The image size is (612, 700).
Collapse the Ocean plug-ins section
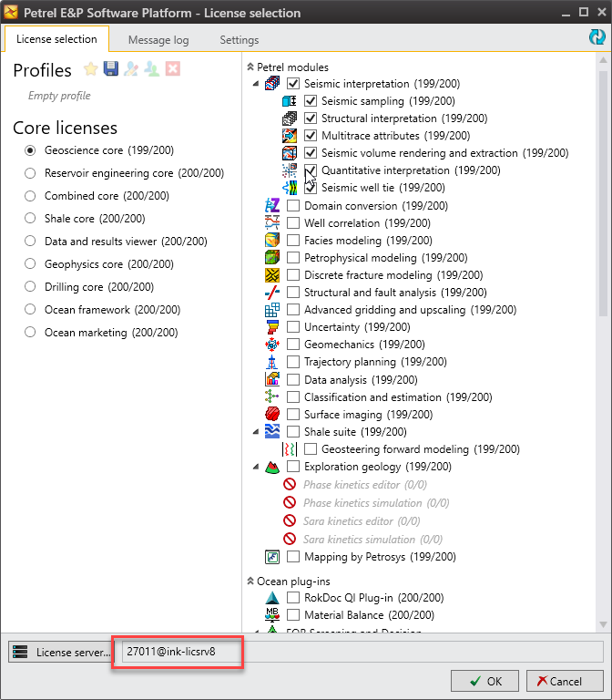pos(250,582)
